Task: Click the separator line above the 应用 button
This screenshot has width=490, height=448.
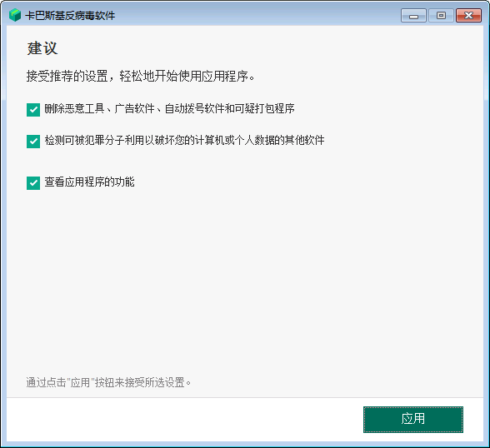Action: click(x=245, y=398)
